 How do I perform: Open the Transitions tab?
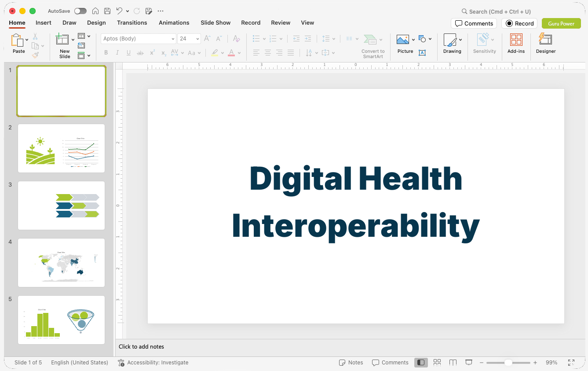pos(132,22)
